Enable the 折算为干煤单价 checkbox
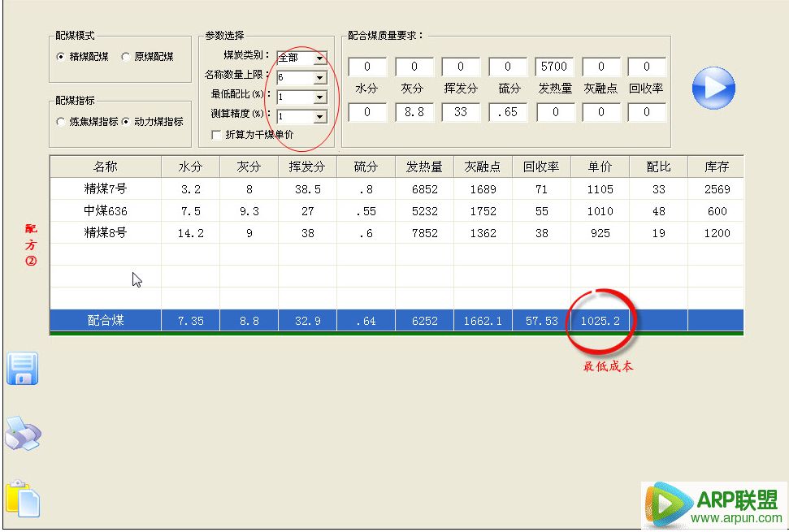789x532 pixels. click(x=216, y=135)
